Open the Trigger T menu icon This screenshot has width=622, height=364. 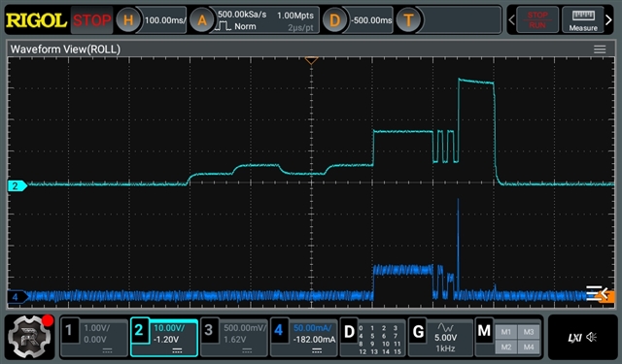click(408, 19)
